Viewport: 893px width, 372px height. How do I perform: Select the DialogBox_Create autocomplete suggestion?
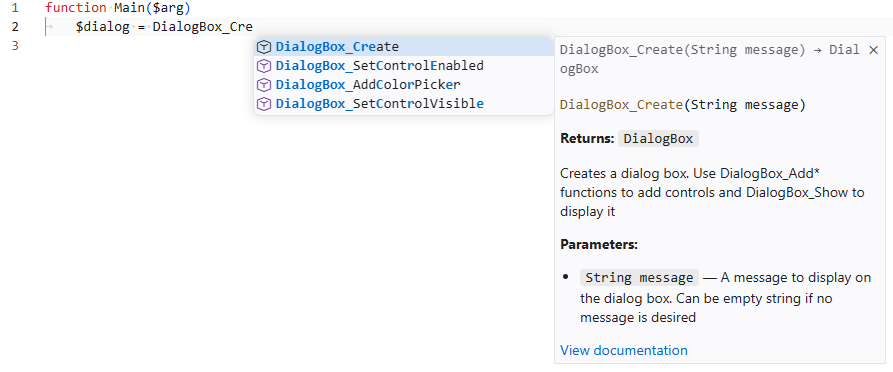(403, 47)
